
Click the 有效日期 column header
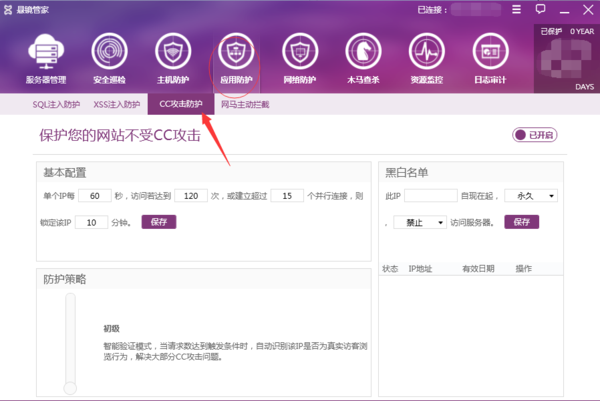coord(478,269)
